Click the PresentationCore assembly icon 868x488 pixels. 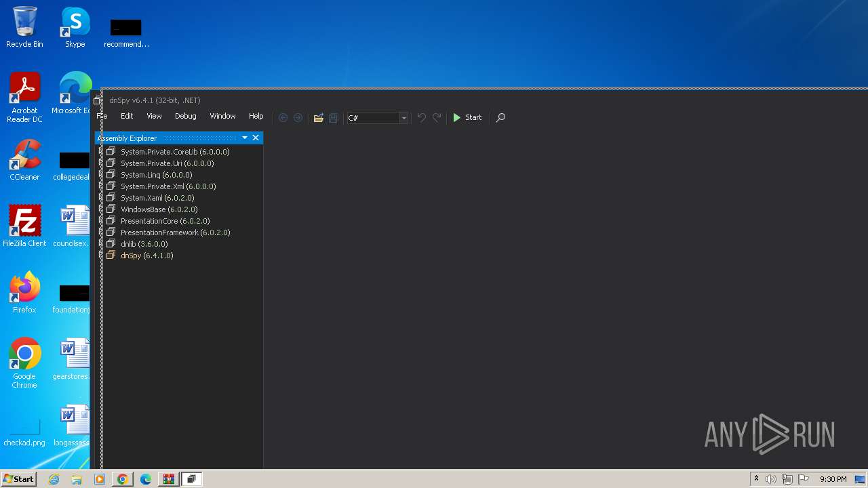(x=111, y=220)
